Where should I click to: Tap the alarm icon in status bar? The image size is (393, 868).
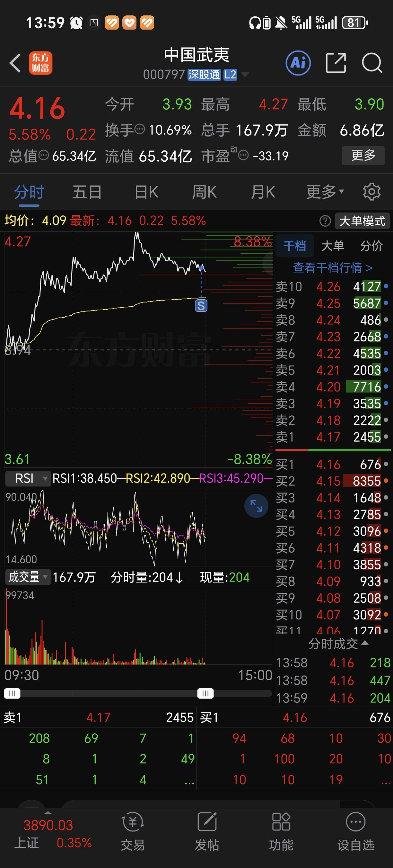click(x=76, y=23)
